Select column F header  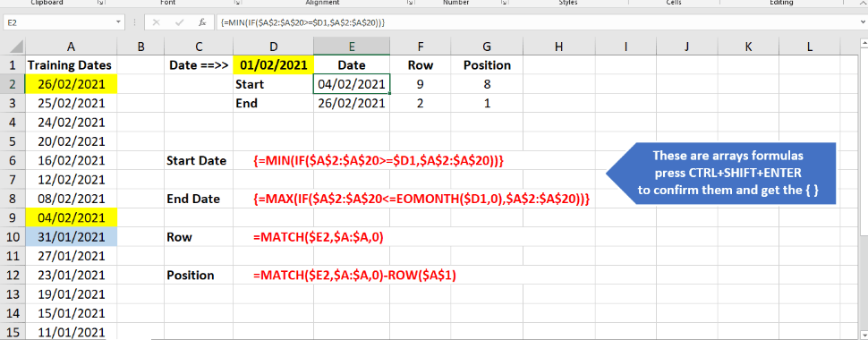pyautogui.click(x=421, y=47)
